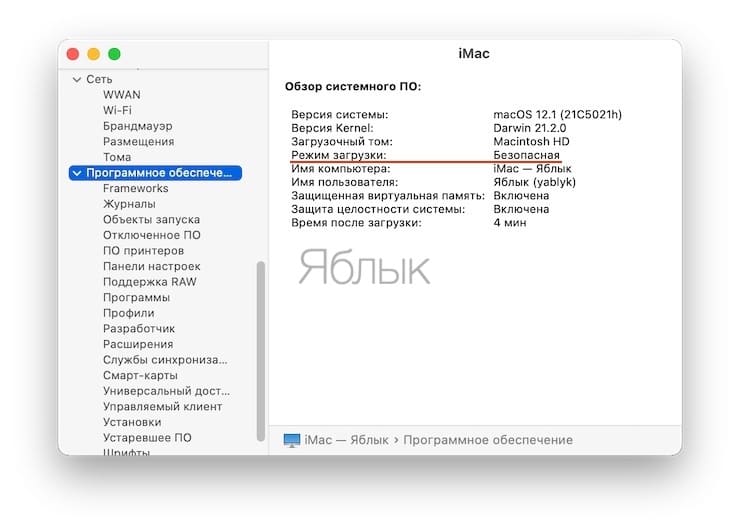Open ПО принтеров entry
This screenshot has height=532, width=740.
click(x=143, y=251)
